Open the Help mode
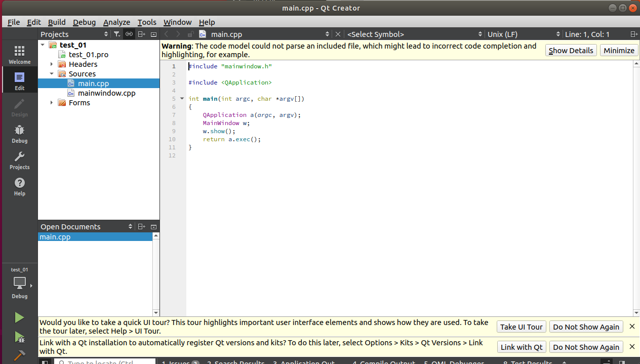 coord(19,186)
